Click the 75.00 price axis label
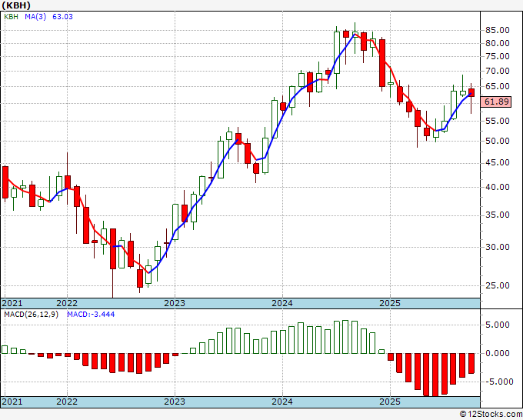 pyautogui.click(x=497, y=56)
